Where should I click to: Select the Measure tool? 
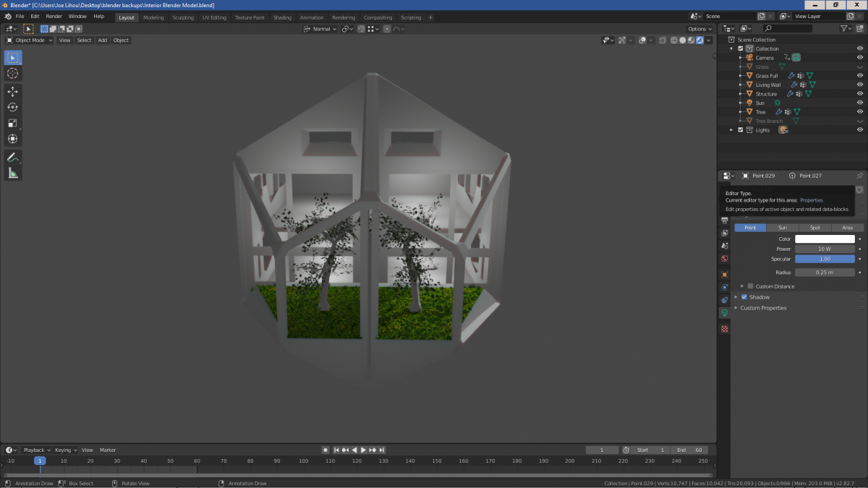pyautogui.click(x=13, y=173)
